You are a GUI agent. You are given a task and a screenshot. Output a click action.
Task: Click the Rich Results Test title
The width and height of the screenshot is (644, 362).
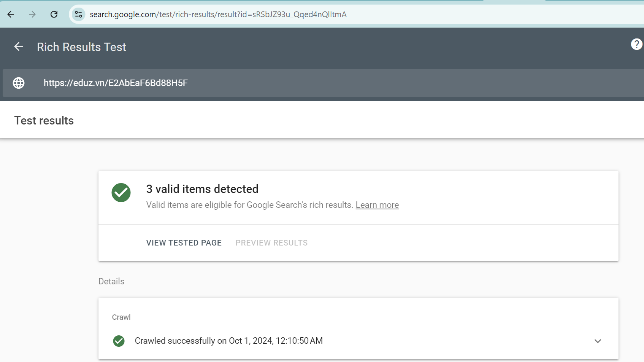point(81,47)
